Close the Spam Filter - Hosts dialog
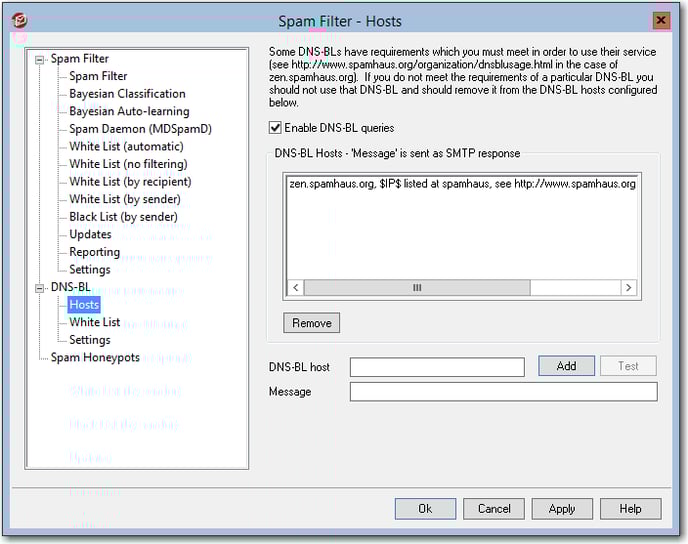 660,20
